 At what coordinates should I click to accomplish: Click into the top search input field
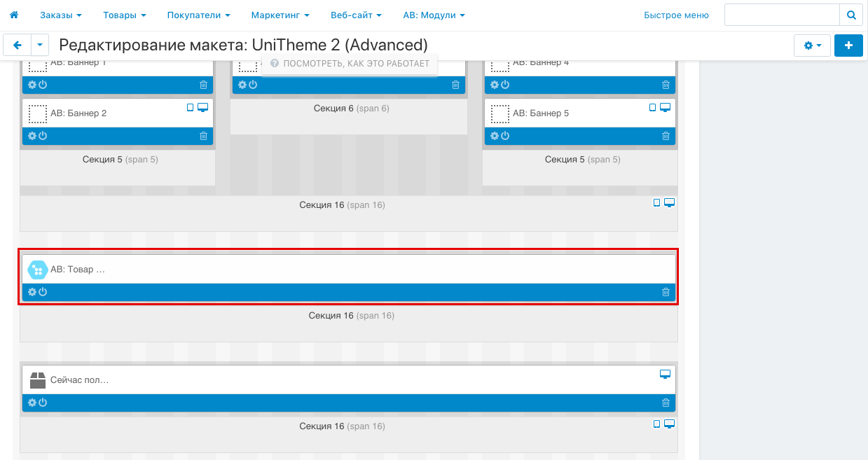coord(781,15)
